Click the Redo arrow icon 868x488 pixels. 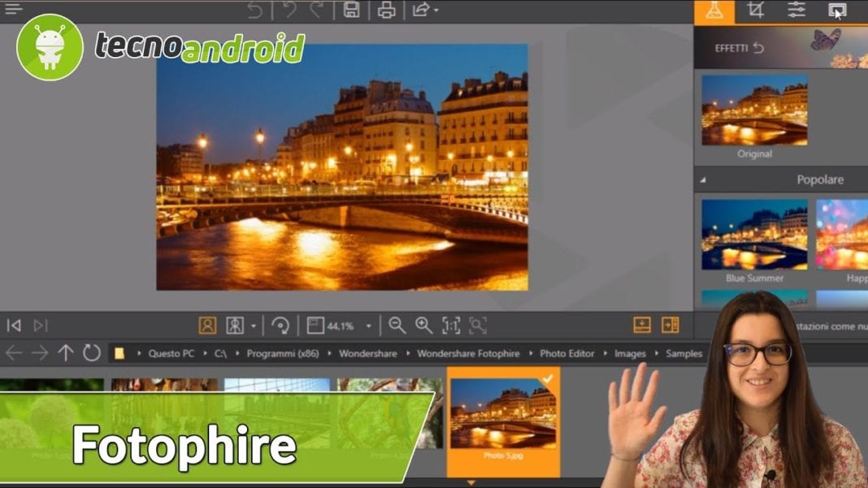click(x=317, y=10)
